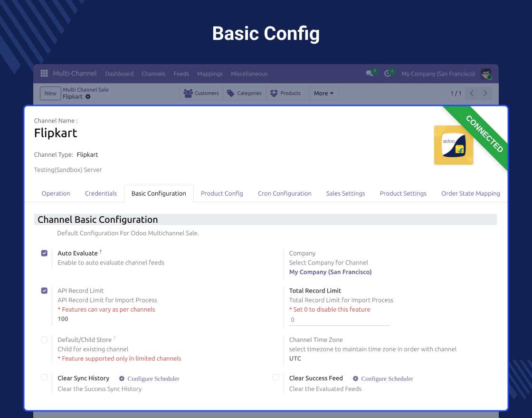The image size is (532, 418).
Task: Switch to the Product Settings tab
Action: click(x=403, y=193)
